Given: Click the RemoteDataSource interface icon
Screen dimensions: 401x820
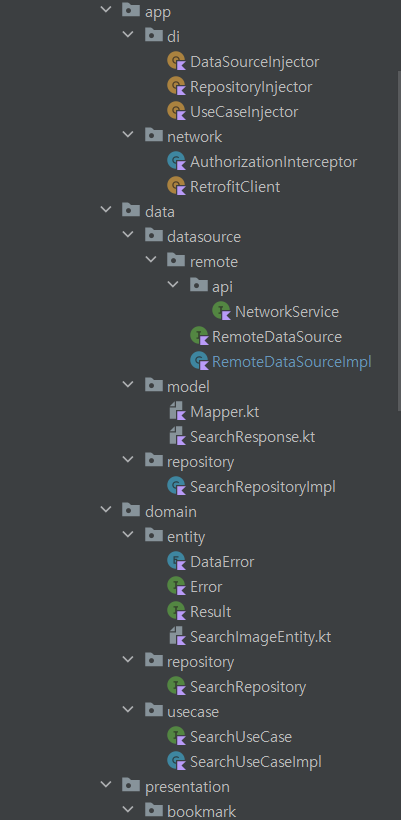Looking at the screenshot, I should click(x=199, y=337).
